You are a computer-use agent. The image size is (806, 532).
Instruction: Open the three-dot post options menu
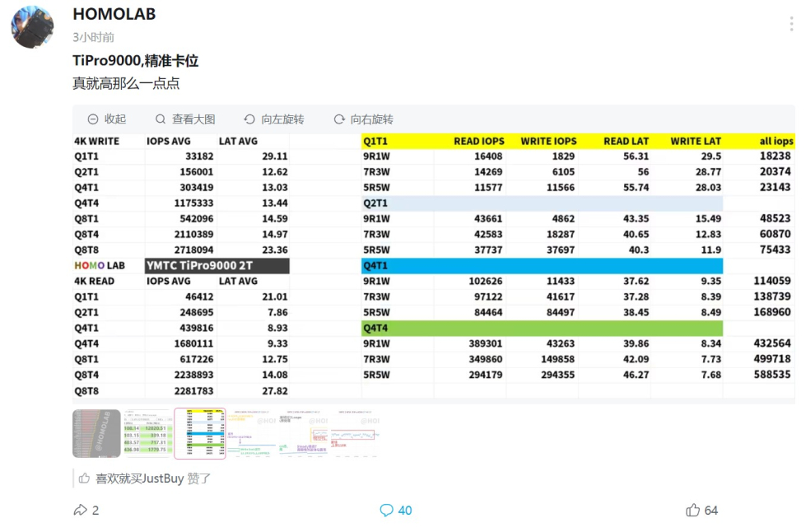click(x=791, y=24)
